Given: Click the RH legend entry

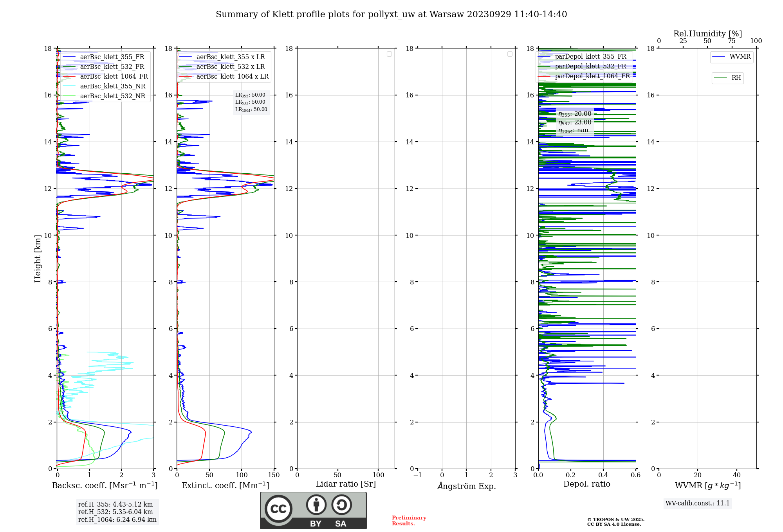Looking at the screenshot, I should click(x=727, y=78).
